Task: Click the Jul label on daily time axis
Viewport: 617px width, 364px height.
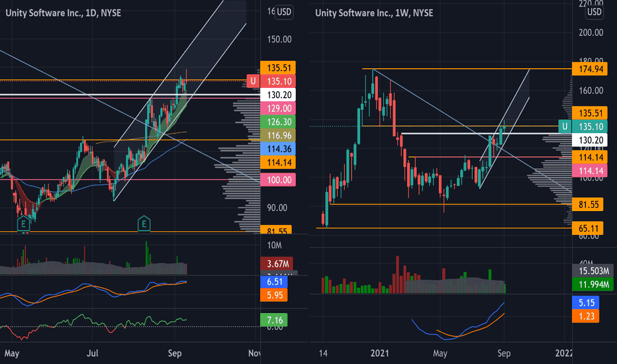Action: point(92,353)
